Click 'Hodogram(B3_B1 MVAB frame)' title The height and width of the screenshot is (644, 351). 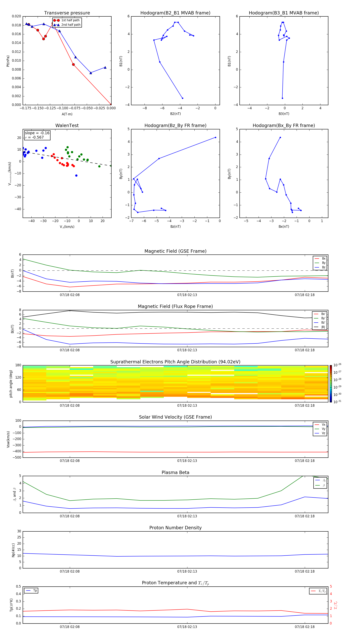tap(284, 13)
